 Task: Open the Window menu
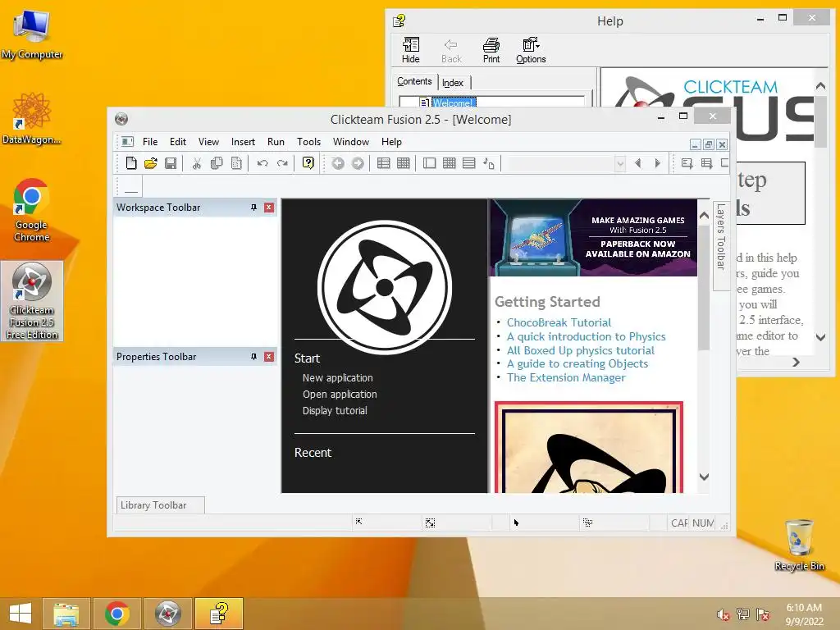click(x=351, y=141)
